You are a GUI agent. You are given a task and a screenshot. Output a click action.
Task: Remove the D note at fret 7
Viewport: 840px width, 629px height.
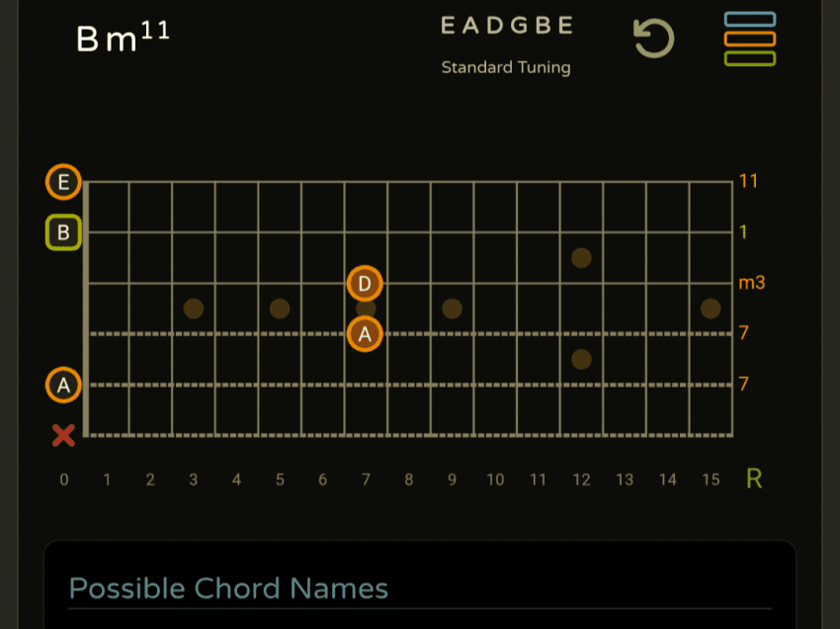pyautogui.click(x=365, y=284)
